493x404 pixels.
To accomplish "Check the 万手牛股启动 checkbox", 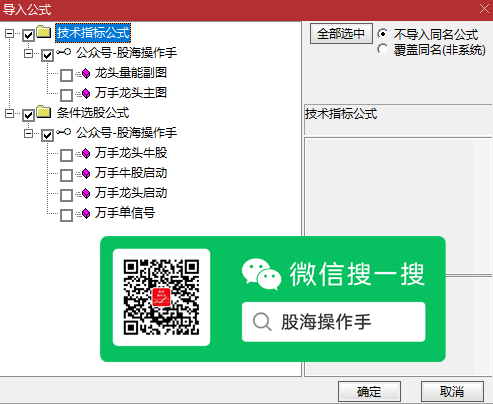I will click(x=66, y=175).
